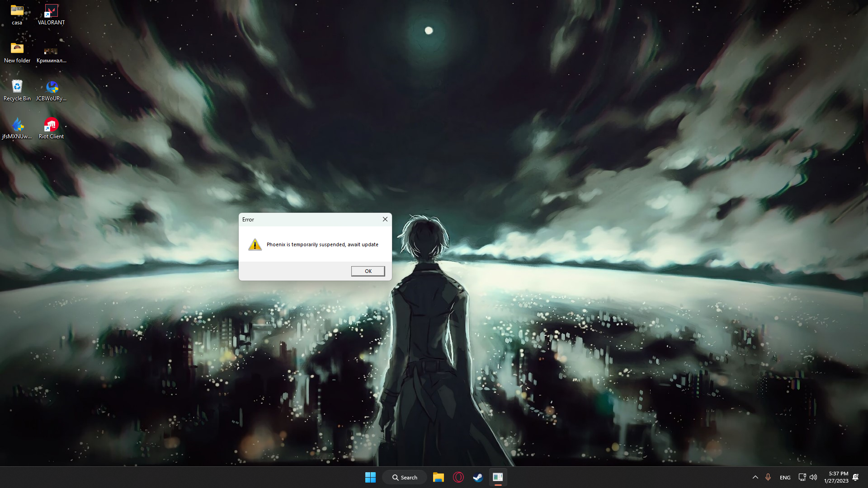Show hidden system tray icons
The width and height of the screenshot is (868, 488).
pos(755,477)
